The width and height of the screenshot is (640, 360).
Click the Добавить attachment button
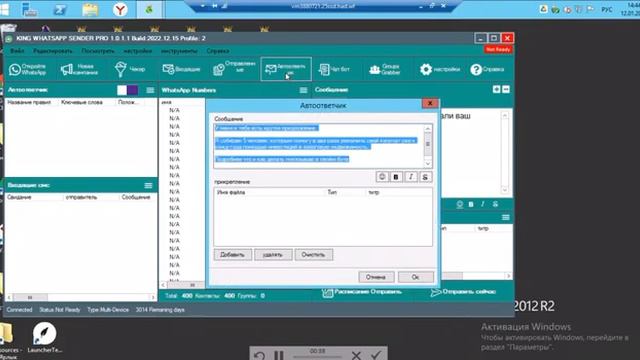point(233,255)
